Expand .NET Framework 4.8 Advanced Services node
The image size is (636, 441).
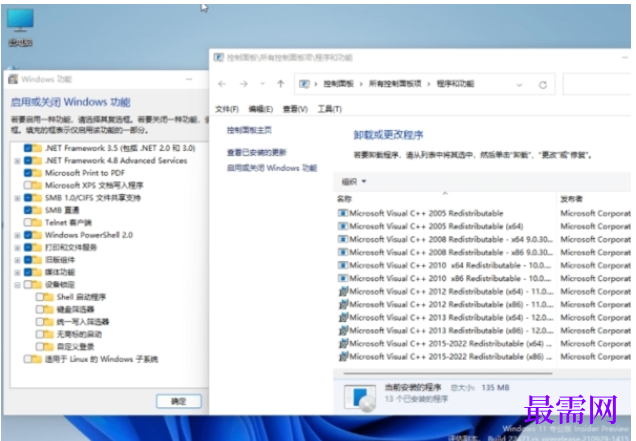coord(17,161)
